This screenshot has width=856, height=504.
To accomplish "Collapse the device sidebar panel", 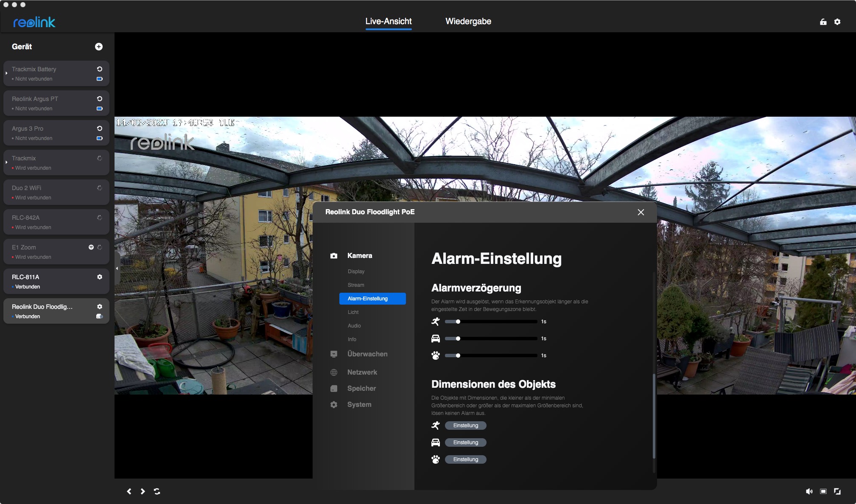I will pos(117,268).
